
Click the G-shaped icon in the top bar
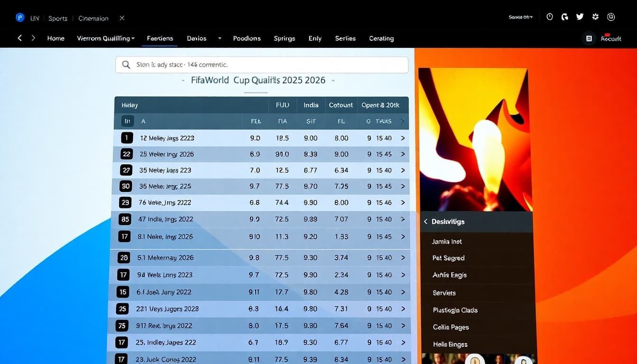click(564, 17)
